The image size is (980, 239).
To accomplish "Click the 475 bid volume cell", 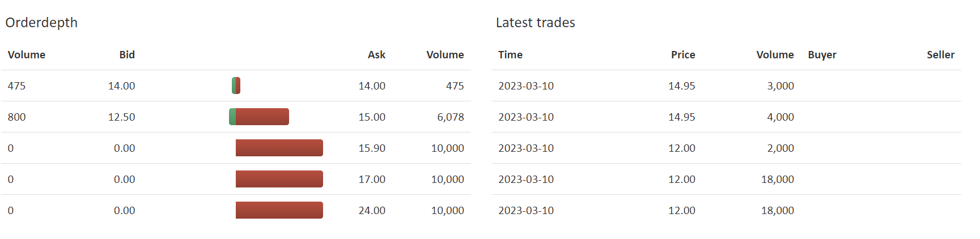I will click(16, 86).
